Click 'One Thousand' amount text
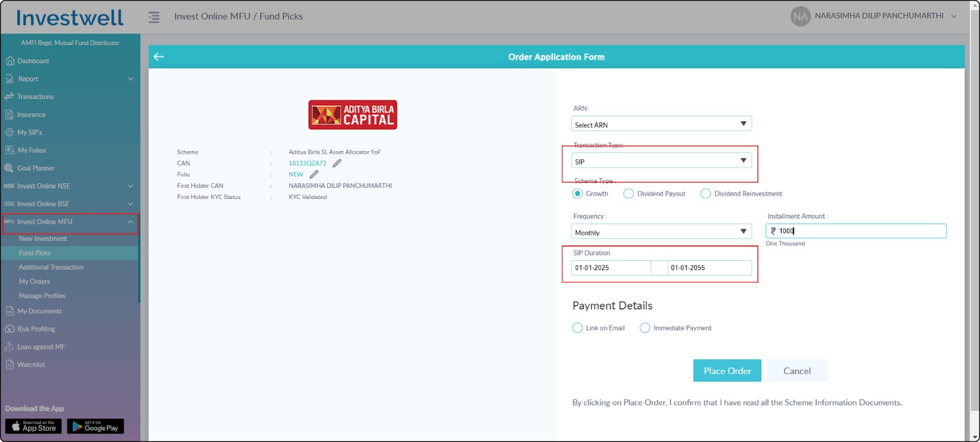Image resolution: width=980 pixels, height=442 pixels. click(785, 244)
